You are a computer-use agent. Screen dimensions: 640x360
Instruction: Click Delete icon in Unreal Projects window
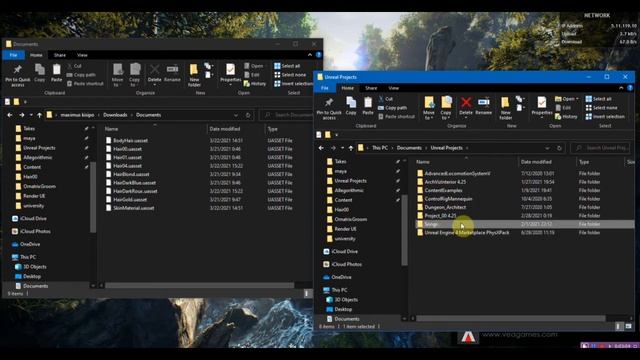pos(466,102)
